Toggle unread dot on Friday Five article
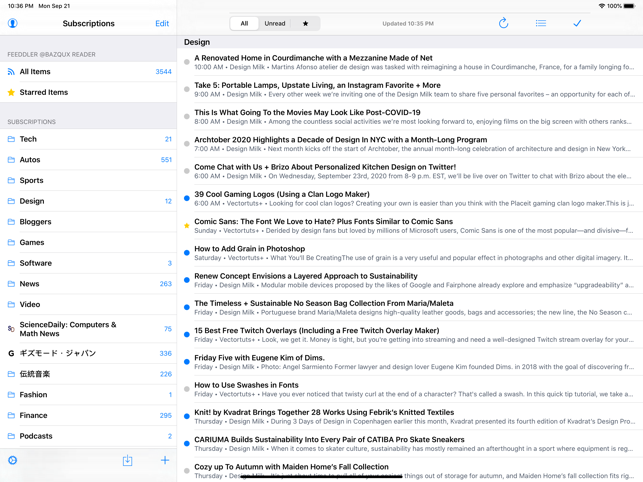Screen dimensions: 643x482 coord(187,362)
